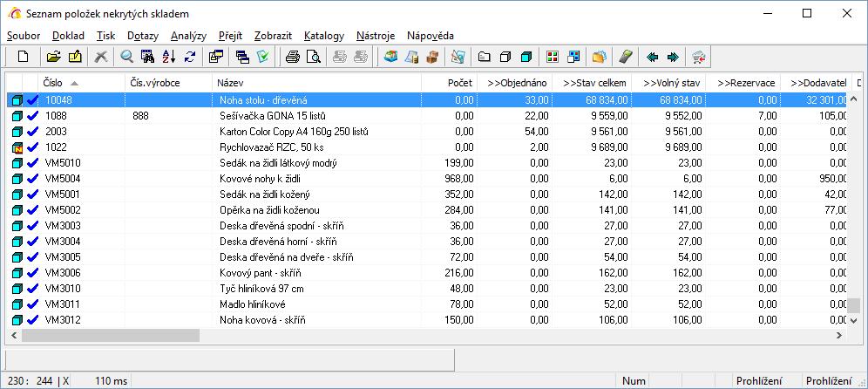Select the row 'Madlo hliníkové'
868x389 pixels.
click(427, 304)
